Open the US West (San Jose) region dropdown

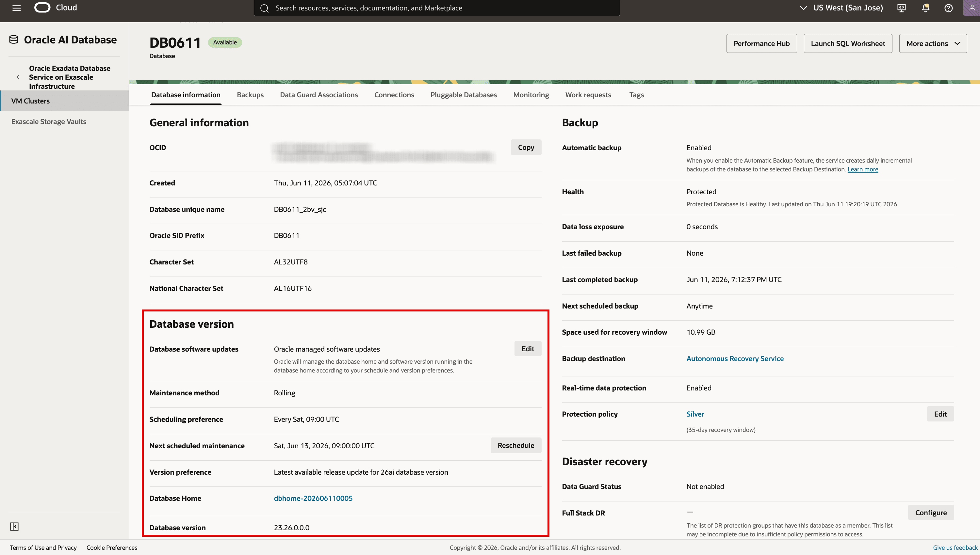click(x=841, y=8)
